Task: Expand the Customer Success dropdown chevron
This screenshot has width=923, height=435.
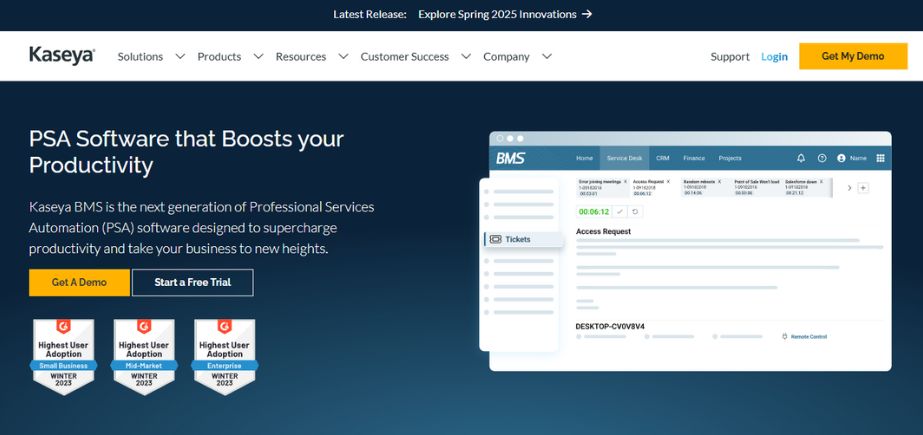Action: 466,57
